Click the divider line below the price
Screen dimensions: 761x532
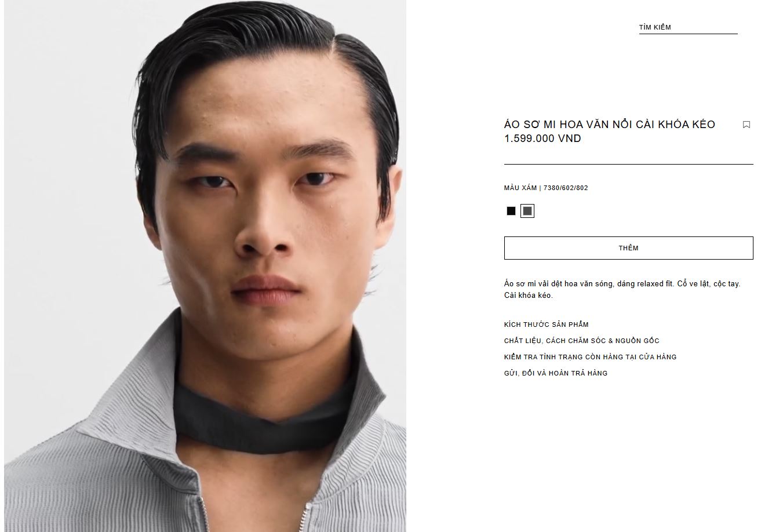click(628, 164)
